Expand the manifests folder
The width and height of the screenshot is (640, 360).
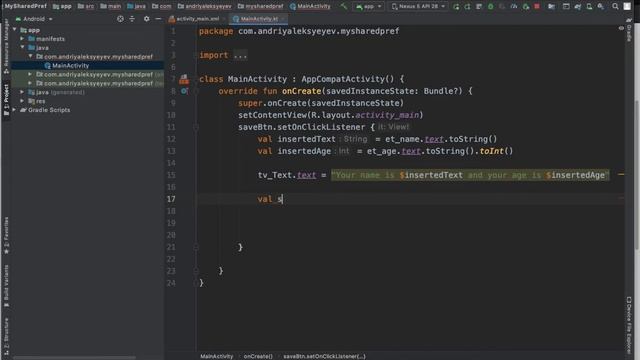click(22, 39)
